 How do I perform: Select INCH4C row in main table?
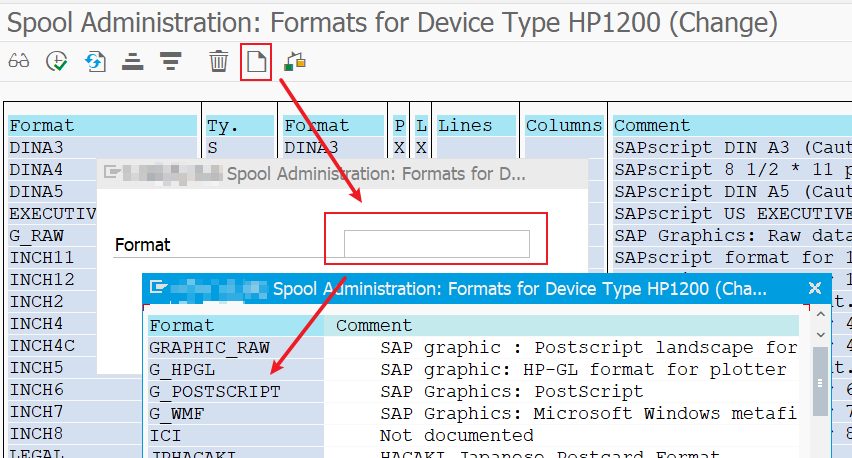tap(42, 346)
